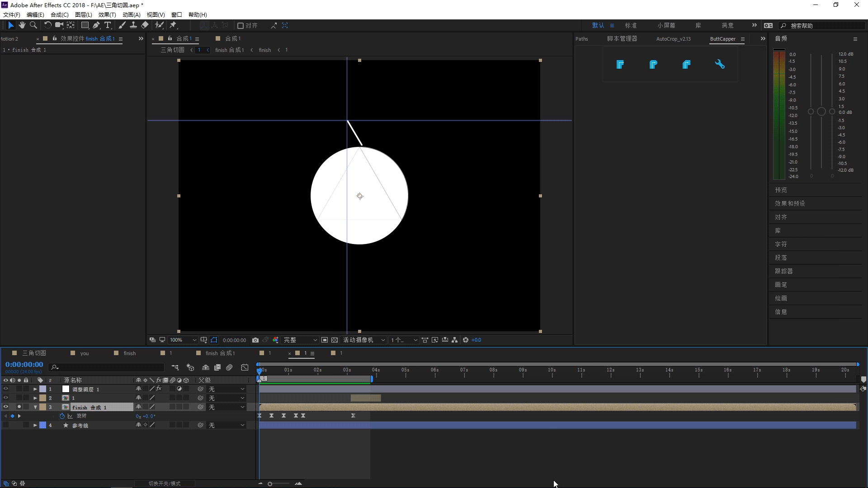868x488 pixels.
Task: Select the Type text tool
Action: tap(108, 25)
